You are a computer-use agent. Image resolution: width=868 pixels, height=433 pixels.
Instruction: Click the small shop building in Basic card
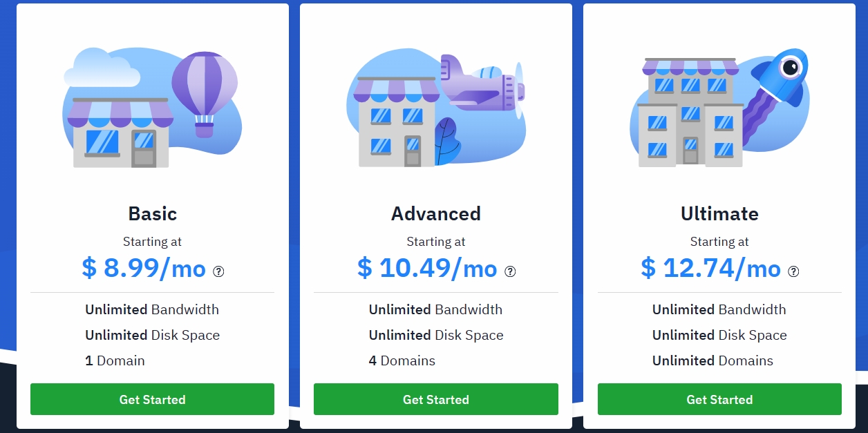point(120,133)
